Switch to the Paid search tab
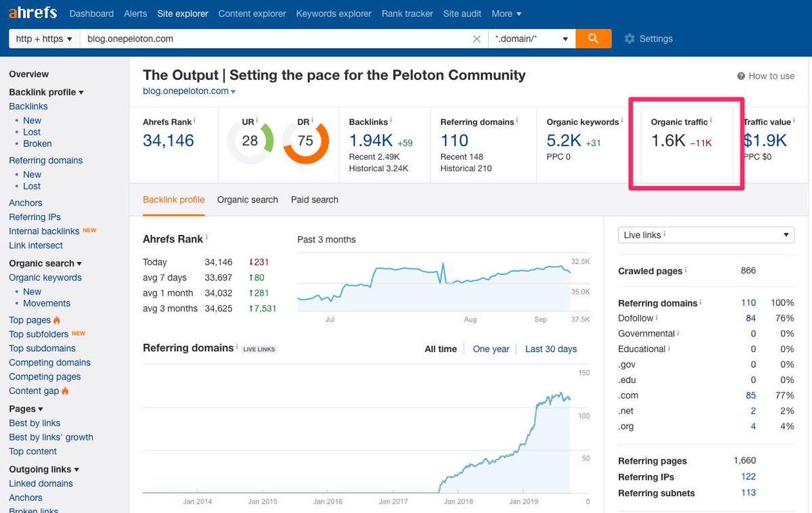 (x=315, y=200)
